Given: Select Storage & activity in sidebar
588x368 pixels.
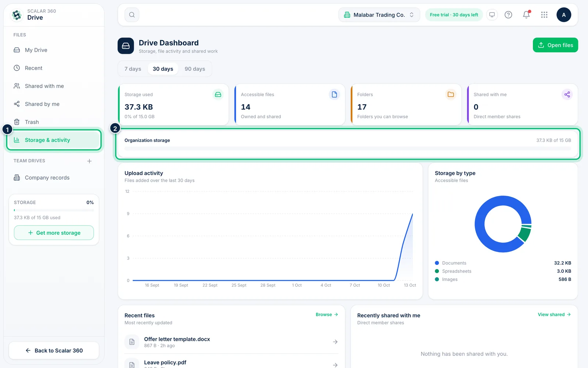Looking at the screenshot, I should pyautogui.click(x=54, y=140).
